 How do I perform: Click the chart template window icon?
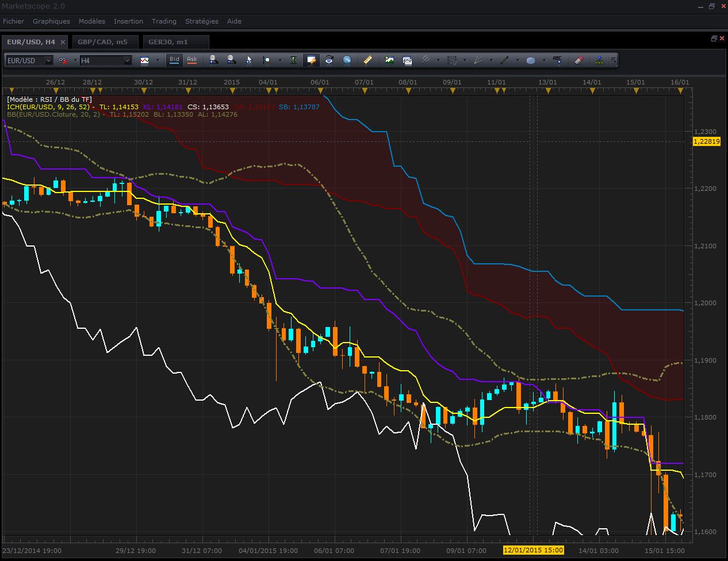pyautogui.click(x=407, y=60)
